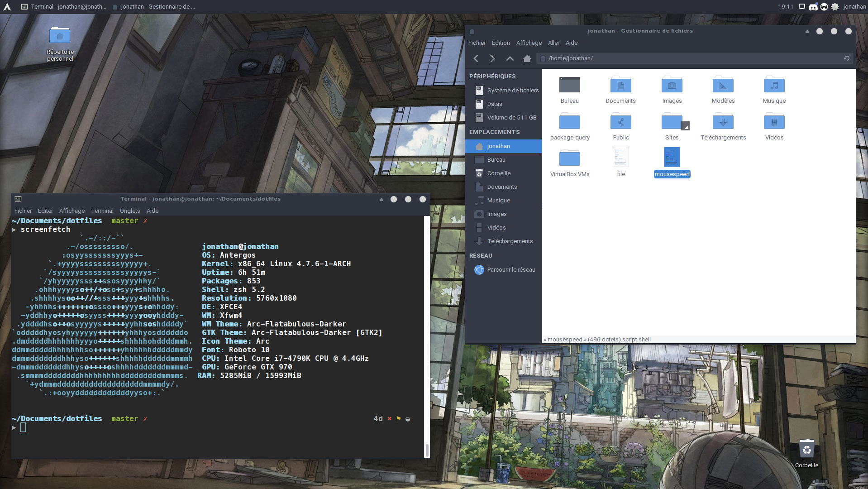Open Aller menu in file manager

point(553,43)
